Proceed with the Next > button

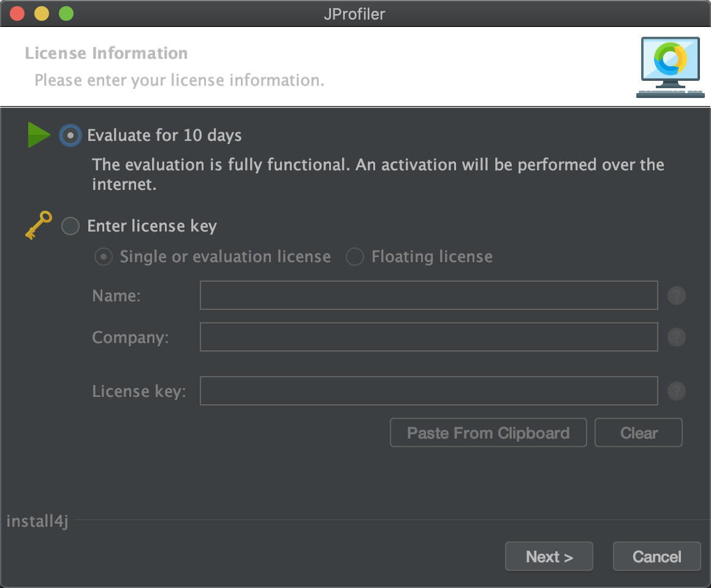(x=549, y=556)
